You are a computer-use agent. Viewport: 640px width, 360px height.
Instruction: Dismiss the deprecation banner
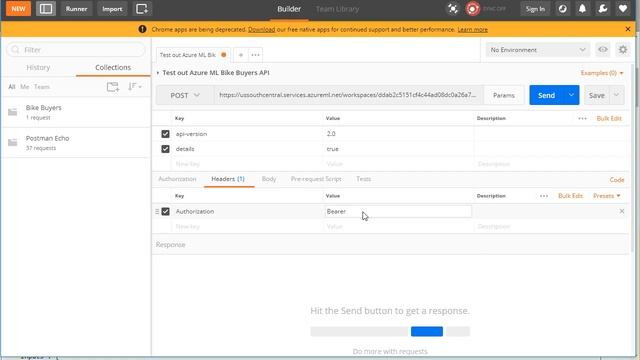628,29
